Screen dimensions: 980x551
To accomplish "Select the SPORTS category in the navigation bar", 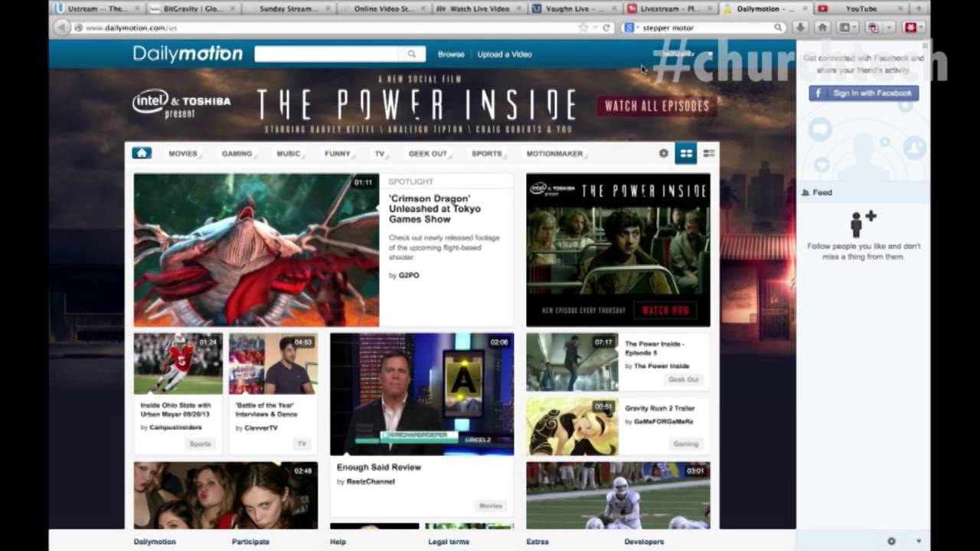I will [x=487, y=153].
